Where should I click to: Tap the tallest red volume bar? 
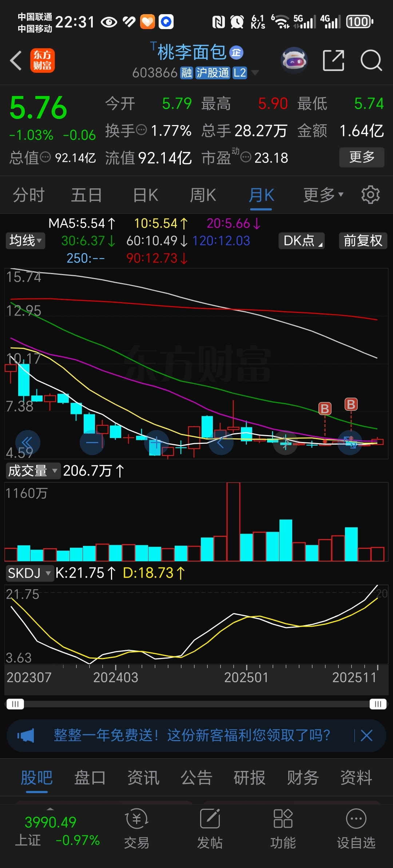(x=233, y=522)
